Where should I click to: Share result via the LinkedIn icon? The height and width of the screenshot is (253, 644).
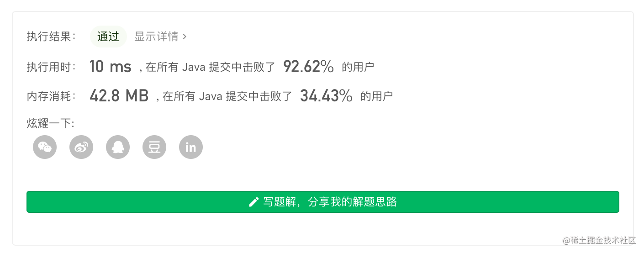[x=191, y=147]
